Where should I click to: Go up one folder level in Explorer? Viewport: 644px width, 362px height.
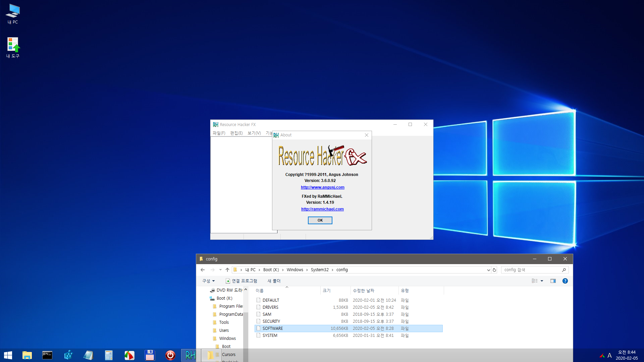click(227, 270)
